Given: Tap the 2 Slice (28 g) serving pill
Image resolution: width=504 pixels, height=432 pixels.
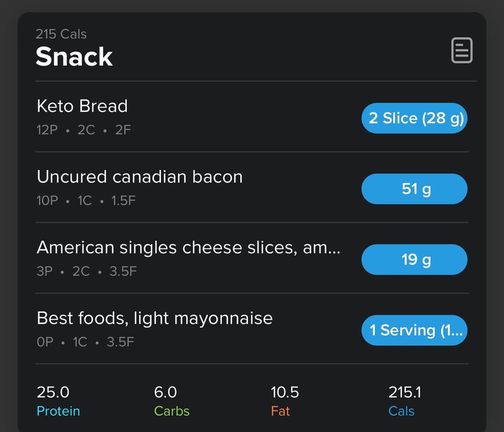Looking at the screenshot, I should (x=414, y=118).
